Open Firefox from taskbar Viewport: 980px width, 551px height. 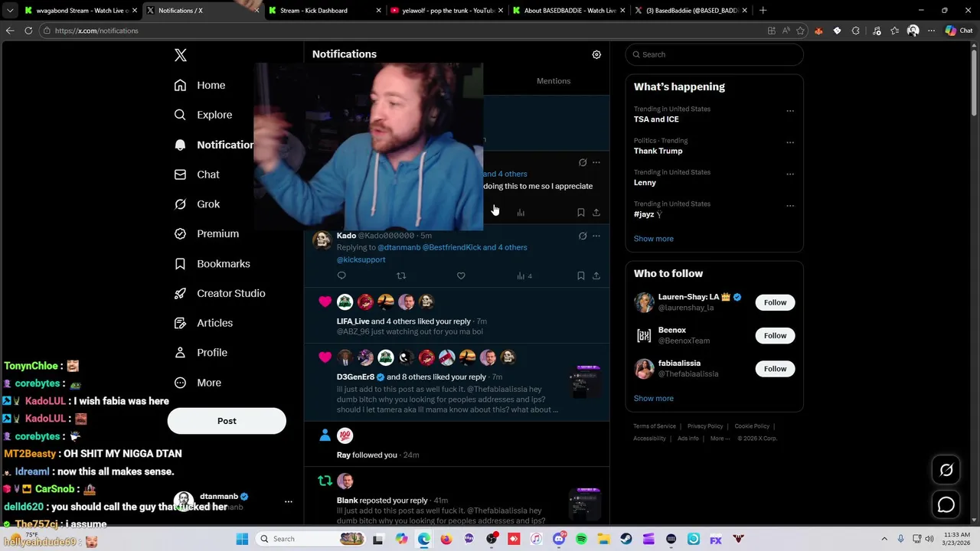446,540
